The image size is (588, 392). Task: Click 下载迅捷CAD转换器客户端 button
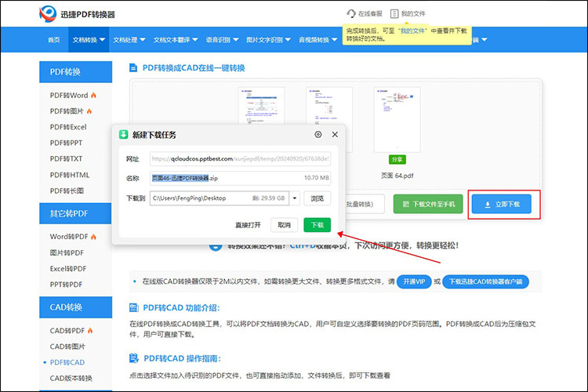click(x=485, y=281)
